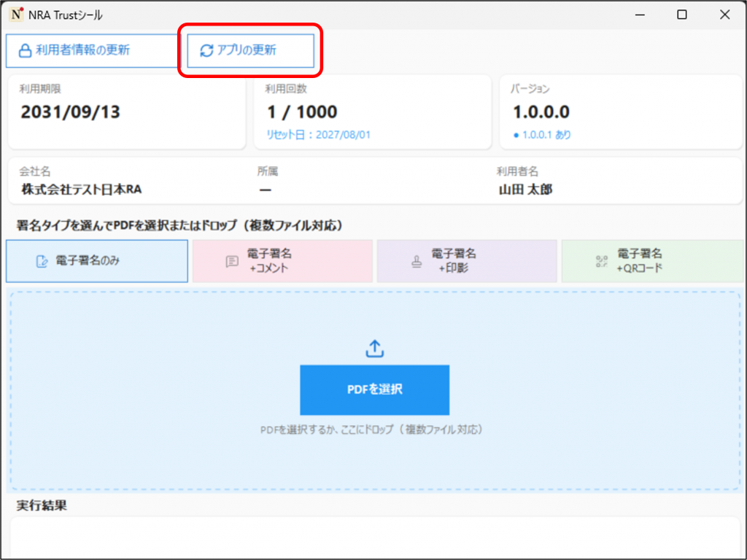This screenshot has height=560, width=747.
Task: Click the リセット日：2027/08/01 text
Action: coord(318,135)
